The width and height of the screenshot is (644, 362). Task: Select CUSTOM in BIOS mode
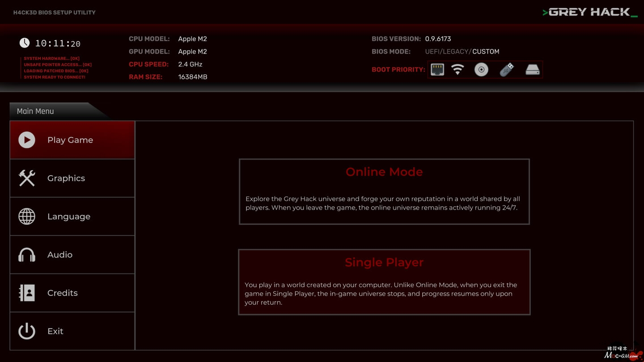pos(486,51)
